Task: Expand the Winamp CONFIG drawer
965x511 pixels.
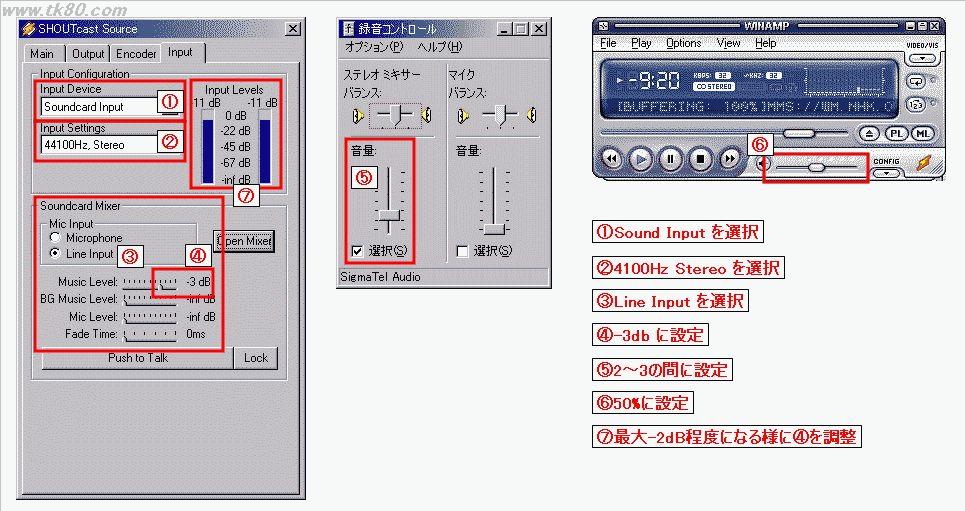Action: [886, 173]
